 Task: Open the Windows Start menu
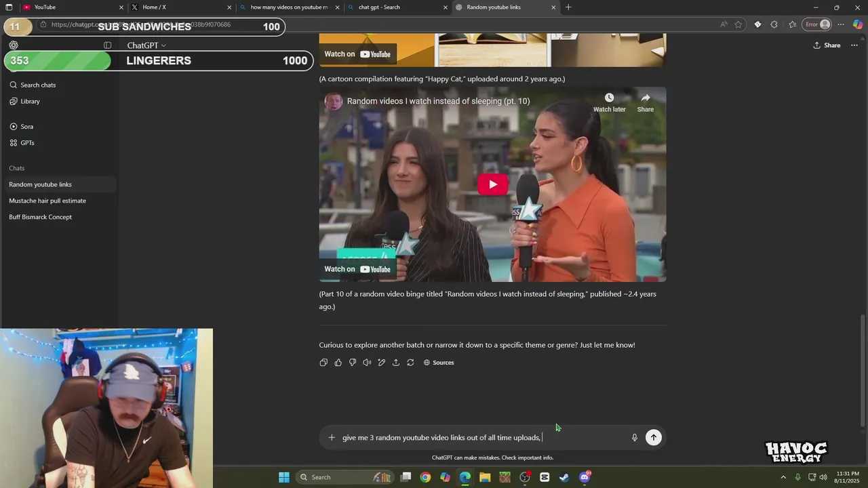coord(284,477)
